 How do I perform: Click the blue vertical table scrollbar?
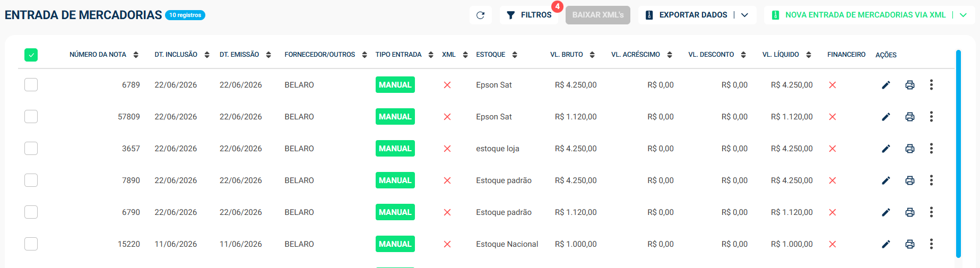tap(958, 154)
